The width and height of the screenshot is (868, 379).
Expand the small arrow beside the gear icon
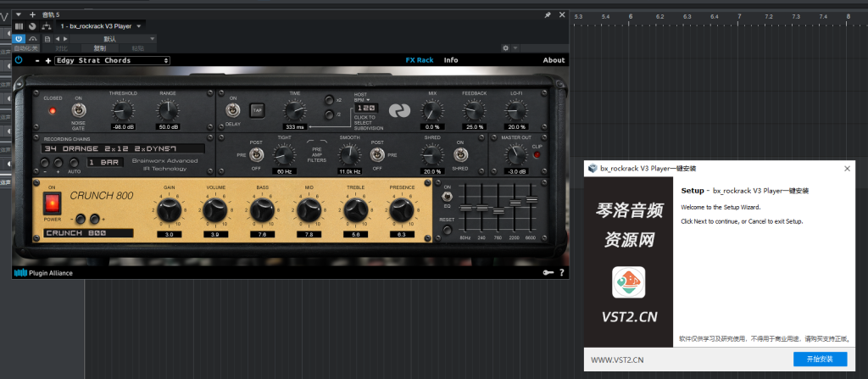pos(515,48)
